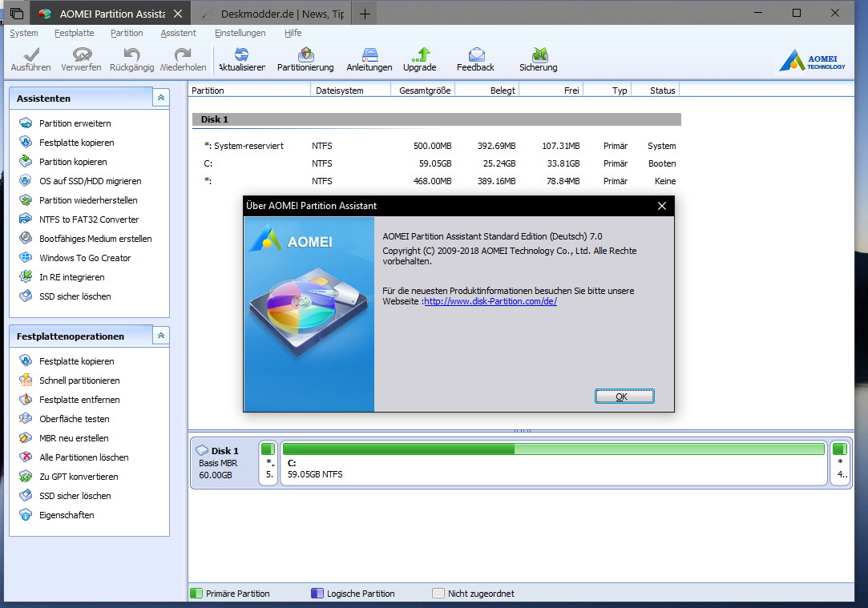Click the Dateisystem column header

pyautogui.click(x=350, y=91)
